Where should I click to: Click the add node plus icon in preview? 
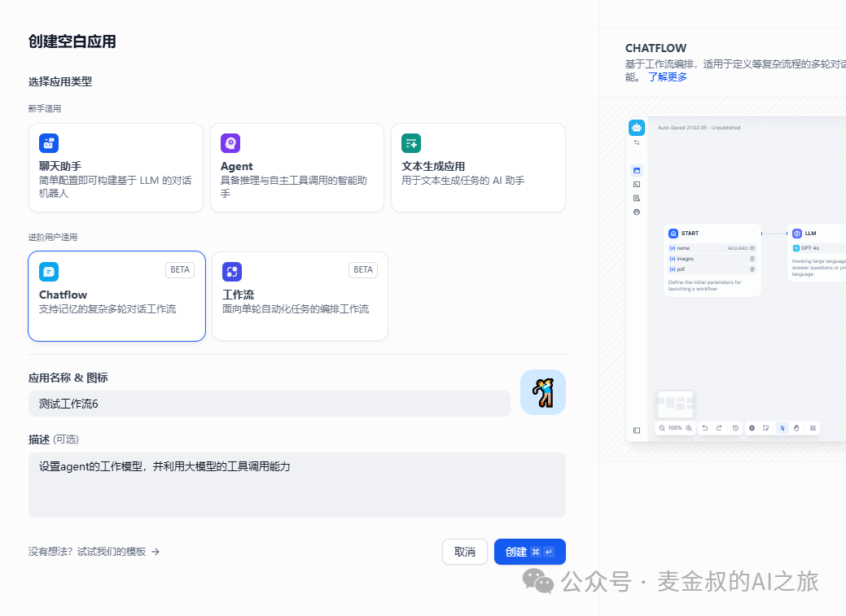click(x=752, y=428)
